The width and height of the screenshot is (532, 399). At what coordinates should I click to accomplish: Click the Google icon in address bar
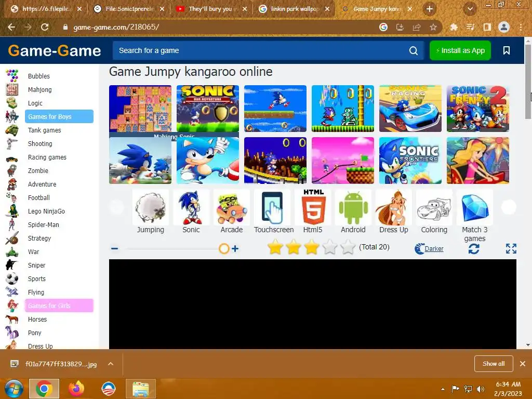[383, 27]
